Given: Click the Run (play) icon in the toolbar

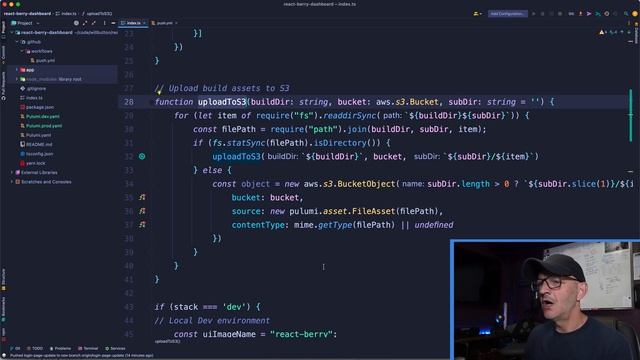Looking at the screenshot, I should tap(533, 14).
